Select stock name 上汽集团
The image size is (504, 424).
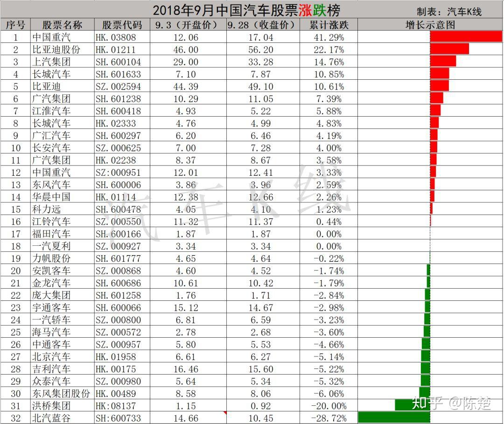tap(51, 62)
